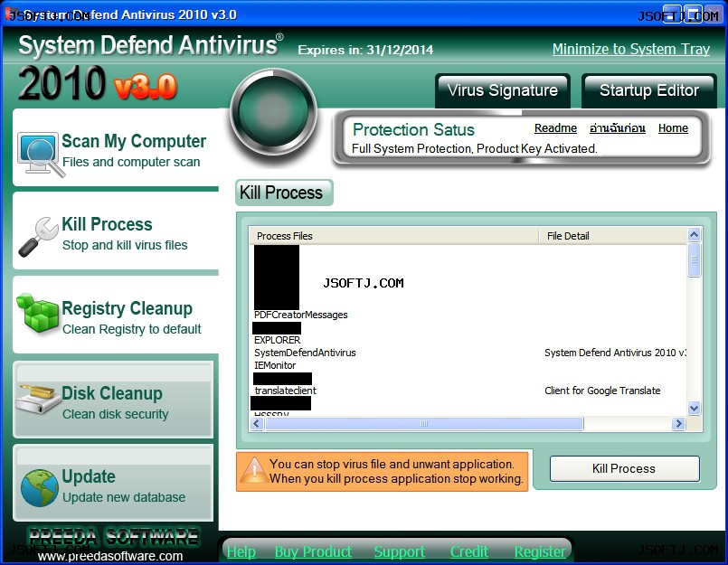Click the Registry Cleanup green cubes icon
Screen dimensions: 728x565
click(x=38, y=313)
